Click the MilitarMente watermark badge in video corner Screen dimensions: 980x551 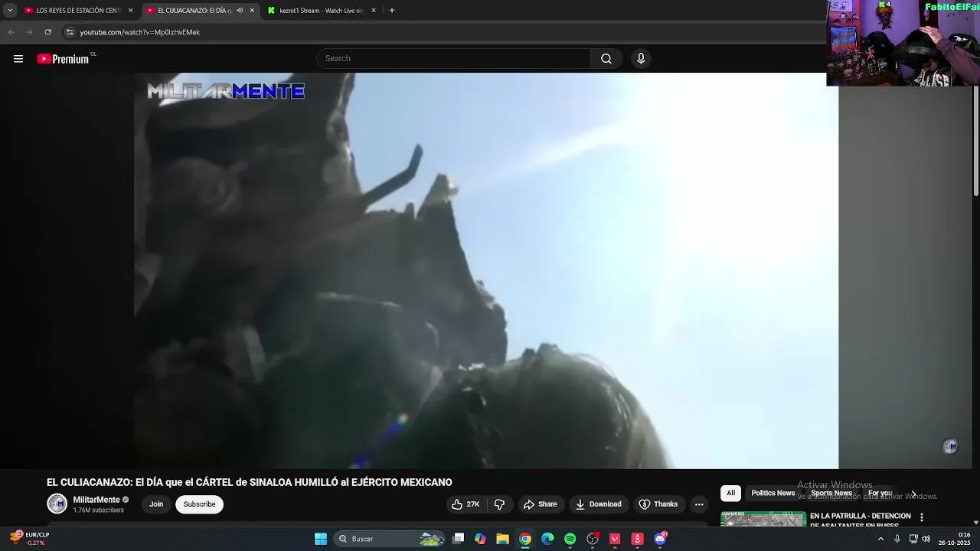pos(950,446)
